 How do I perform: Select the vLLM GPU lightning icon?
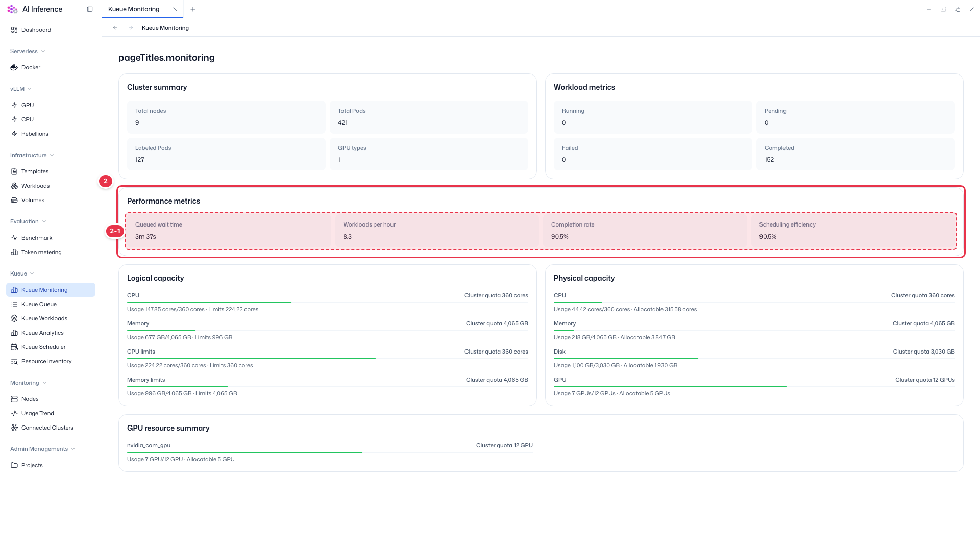14,105
